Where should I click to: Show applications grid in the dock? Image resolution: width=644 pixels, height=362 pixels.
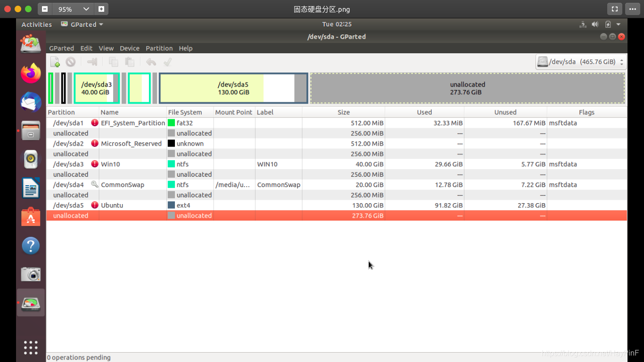pos(31,347)
